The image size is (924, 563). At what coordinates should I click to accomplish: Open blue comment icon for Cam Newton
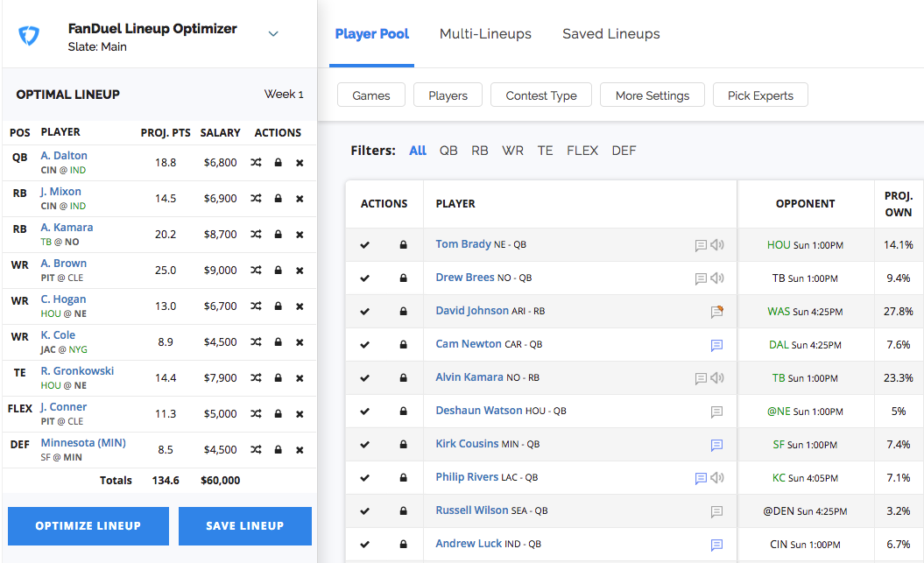click(x=716, y=345)
